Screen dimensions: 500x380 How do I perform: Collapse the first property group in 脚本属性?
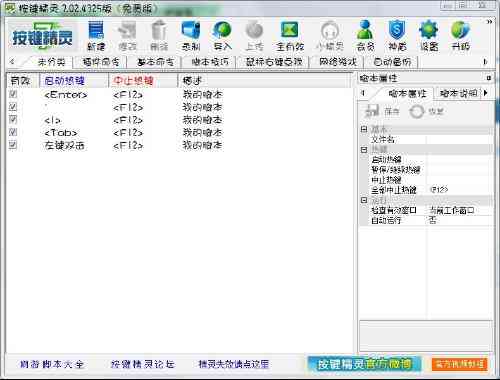364,129
